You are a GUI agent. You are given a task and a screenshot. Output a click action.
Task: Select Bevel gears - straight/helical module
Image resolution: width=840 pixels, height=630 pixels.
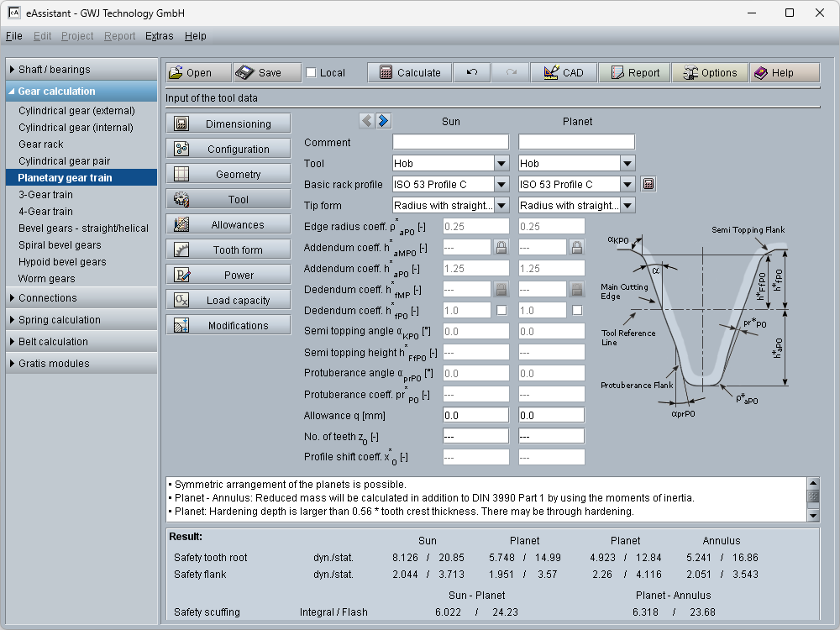point(83,228)
